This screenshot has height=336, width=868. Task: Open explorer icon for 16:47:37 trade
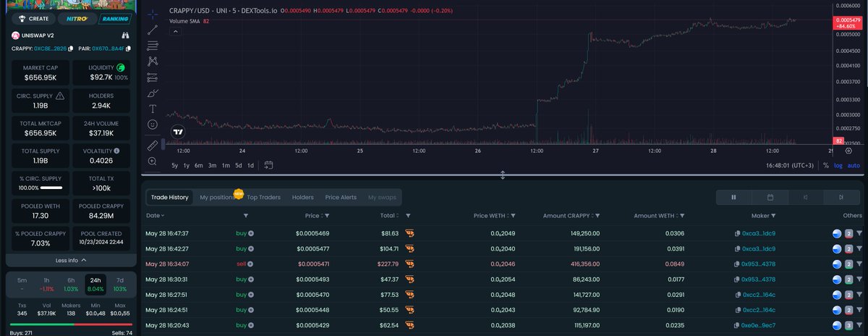click(836, 233)
